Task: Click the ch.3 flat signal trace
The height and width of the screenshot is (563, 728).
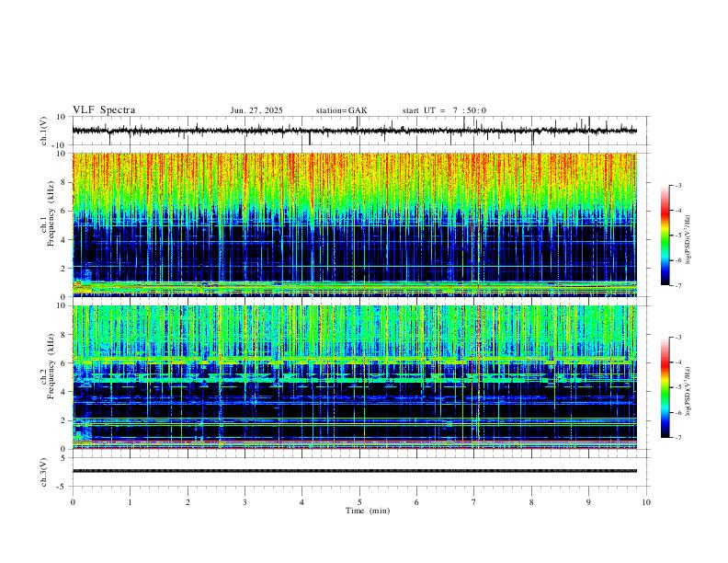Action: coord(354,471)
